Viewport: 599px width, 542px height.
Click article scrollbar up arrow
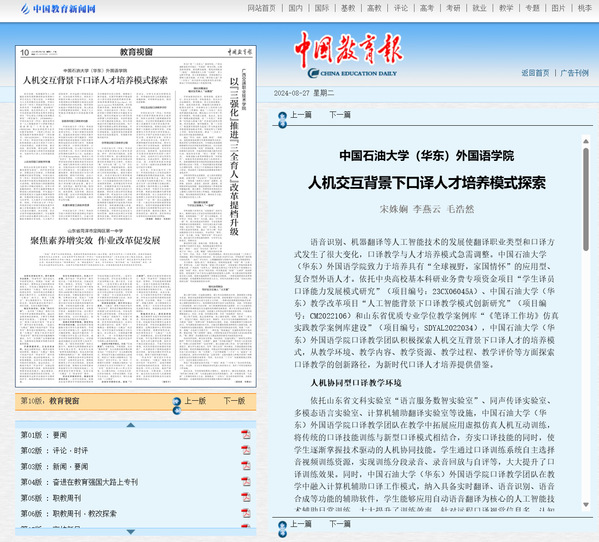(586, 141)
